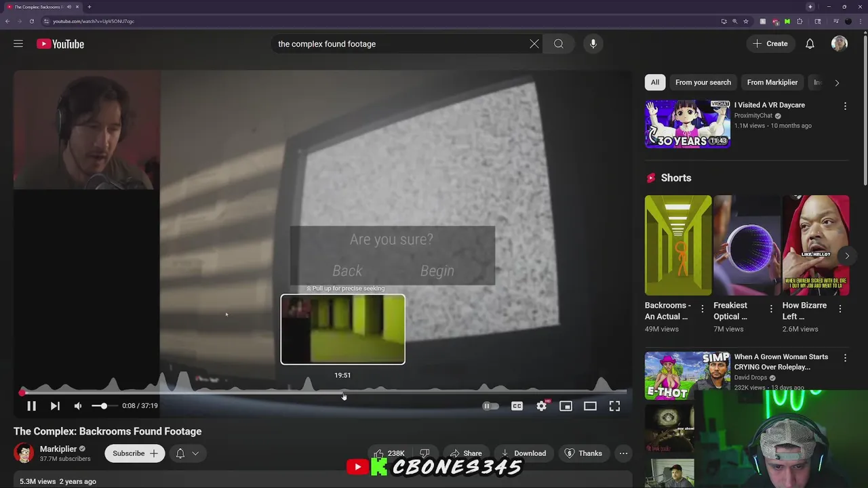Open options for the Grown Woman CRYING video
This screenshot has height=488, width=868.
(845, 358)
